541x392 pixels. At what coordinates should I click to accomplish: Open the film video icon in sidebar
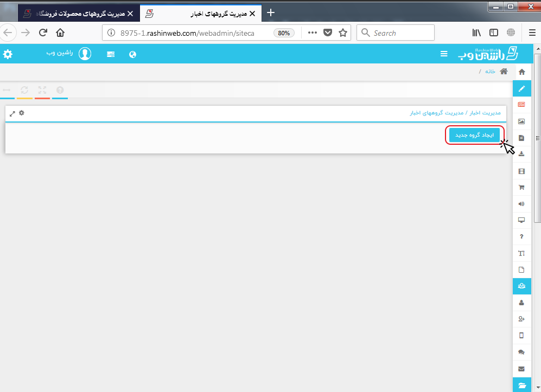[x=521, y=171]
